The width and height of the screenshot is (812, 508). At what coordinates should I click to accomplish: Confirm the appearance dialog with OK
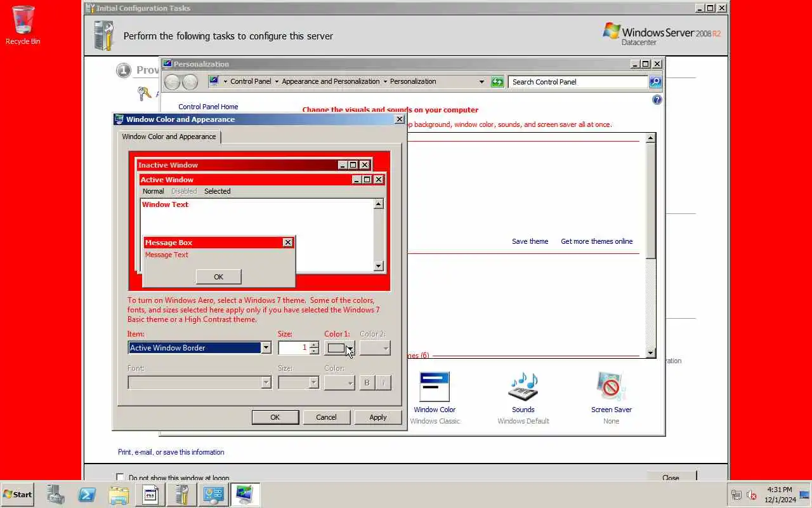(x=275, y=417)
